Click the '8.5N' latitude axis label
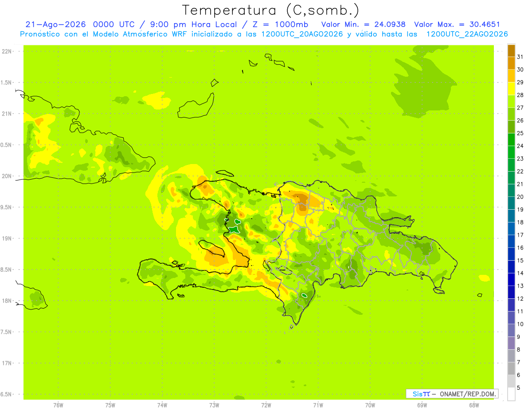 (7, 270)
